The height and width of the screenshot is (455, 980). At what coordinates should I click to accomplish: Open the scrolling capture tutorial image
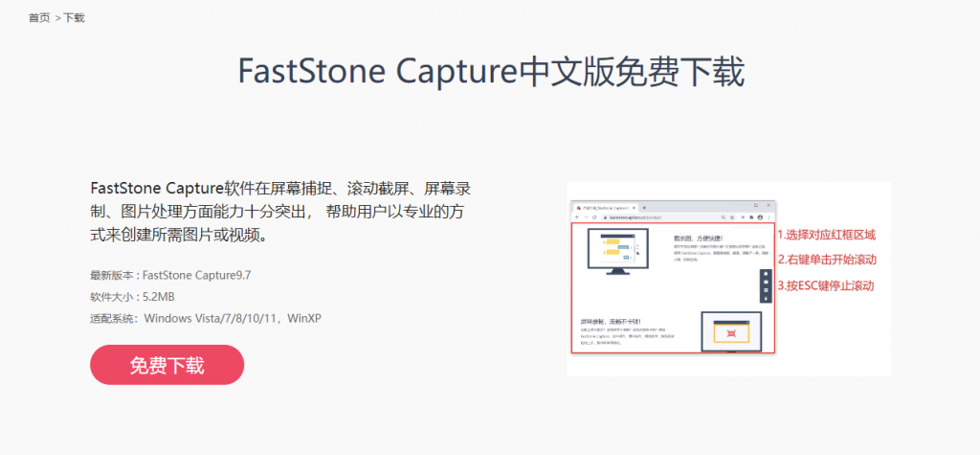tap(729, 279)
